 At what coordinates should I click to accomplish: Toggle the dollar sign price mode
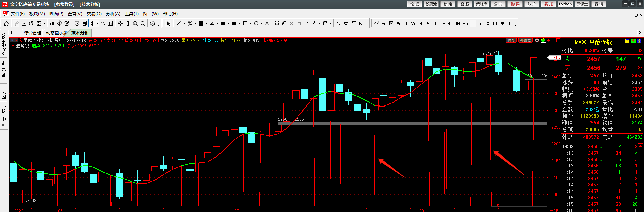tap(92, 23)
